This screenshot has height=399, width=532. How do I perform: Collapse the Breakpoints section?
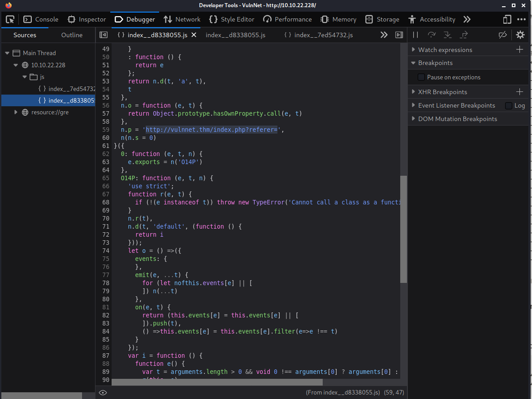413,63
